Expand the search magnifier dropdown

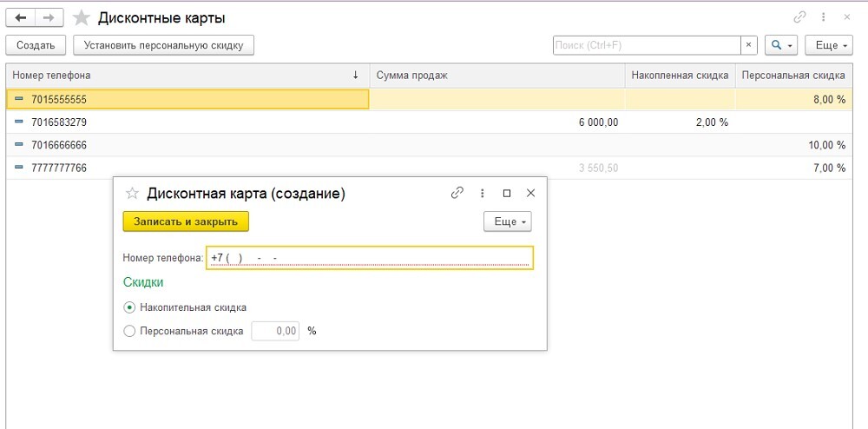(781, 45)
